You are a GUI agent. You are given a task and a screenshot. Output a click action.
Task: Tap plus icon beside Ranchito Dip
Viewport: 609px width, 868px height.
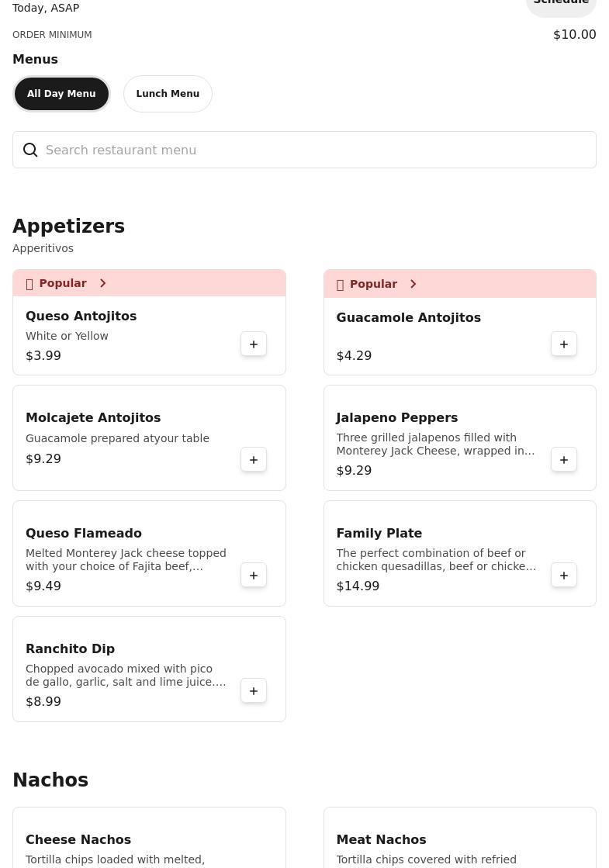tap(254, 691)
